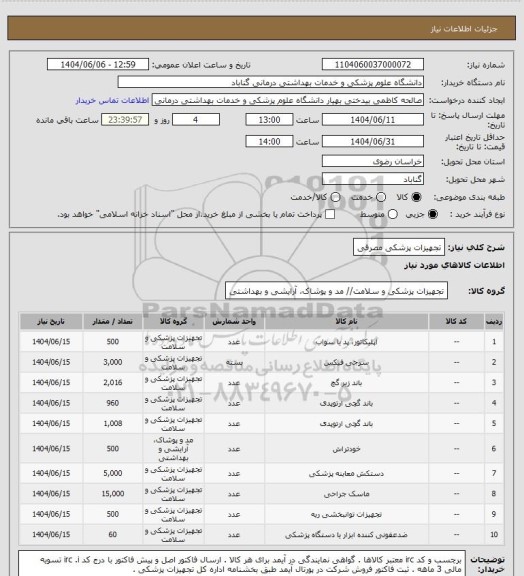Click the delivery province field خراسان رضوی
524x576 pixels.
(x=373, y=161)
